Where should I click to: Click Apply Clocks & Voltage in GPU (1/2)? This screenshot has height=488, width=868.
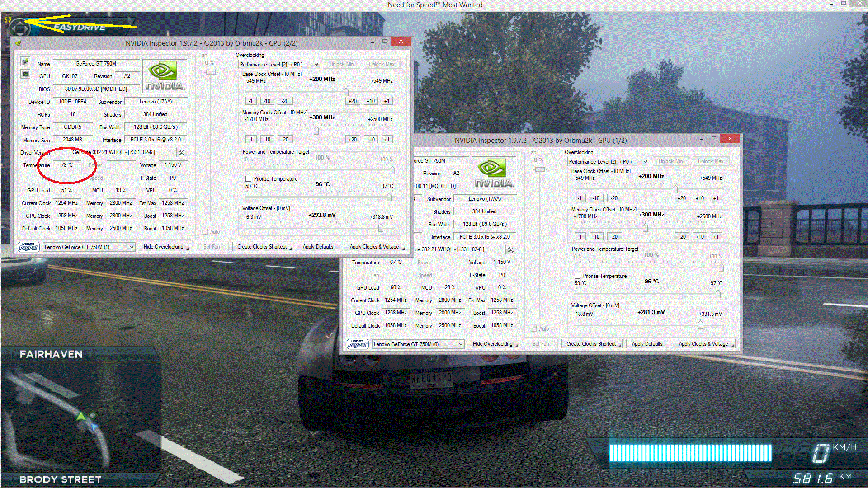(704, 344)
